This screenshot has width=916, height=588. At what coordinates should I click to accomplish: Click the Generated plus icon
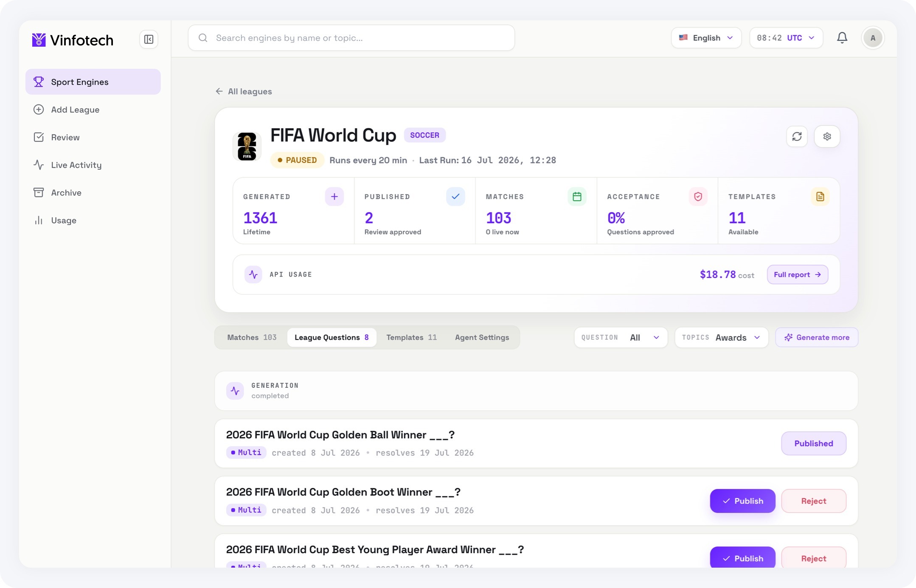[x=334, y=196]
